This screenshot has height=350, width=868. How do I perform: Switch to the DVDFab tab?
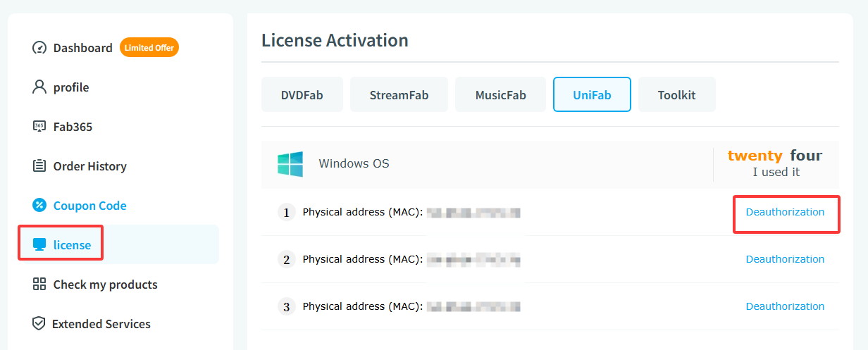pos(302,94)
